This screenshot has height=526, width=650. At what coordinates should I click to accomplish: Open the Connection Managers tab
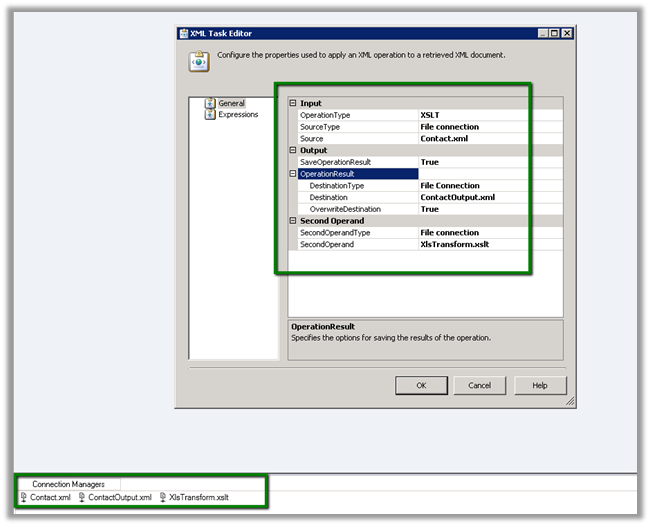[68, 484]
